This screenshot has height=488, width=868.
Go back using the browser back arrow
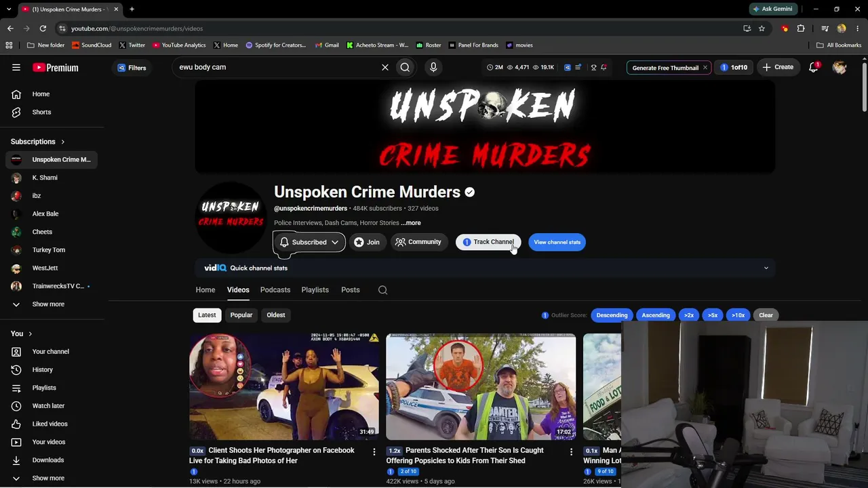(10, 28)
